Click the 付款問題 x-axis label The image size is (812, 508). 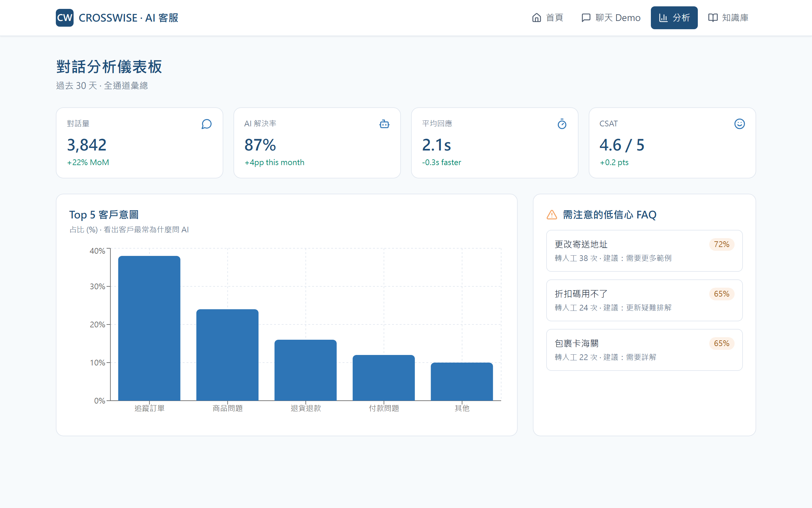coord(384,408)
